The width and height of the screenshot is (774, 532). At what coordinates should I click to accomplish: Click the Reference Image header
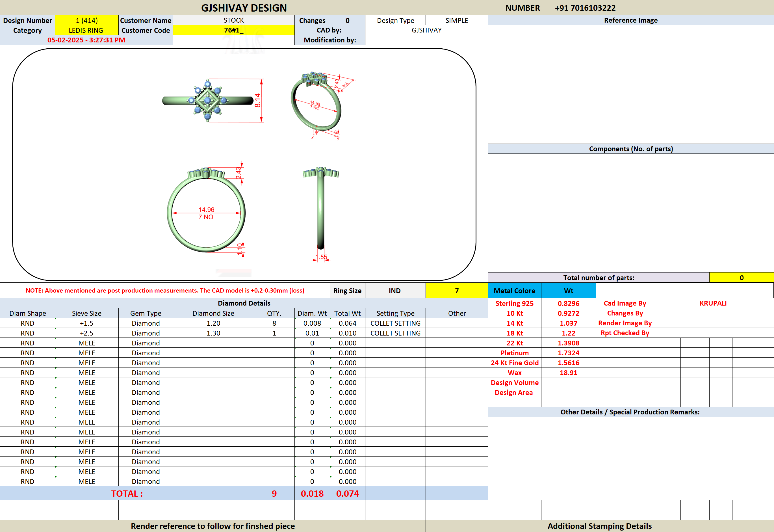tap(631, 20)
